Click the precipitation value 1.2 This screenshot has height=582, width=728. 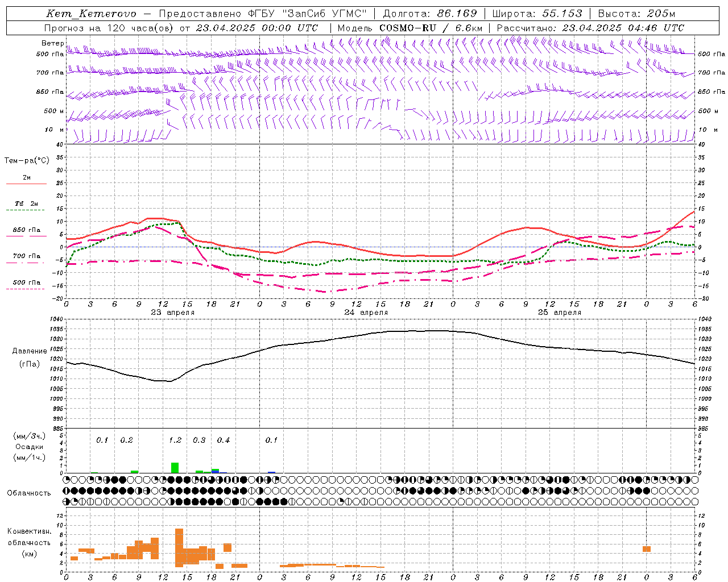(x=175, y=440)
